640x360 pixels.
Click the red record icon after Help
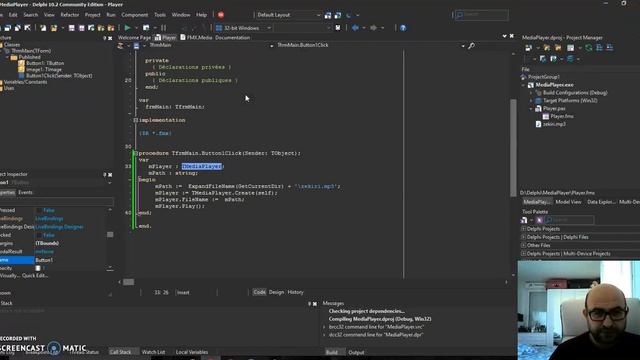pyautogui.click(x=221, y=15)
